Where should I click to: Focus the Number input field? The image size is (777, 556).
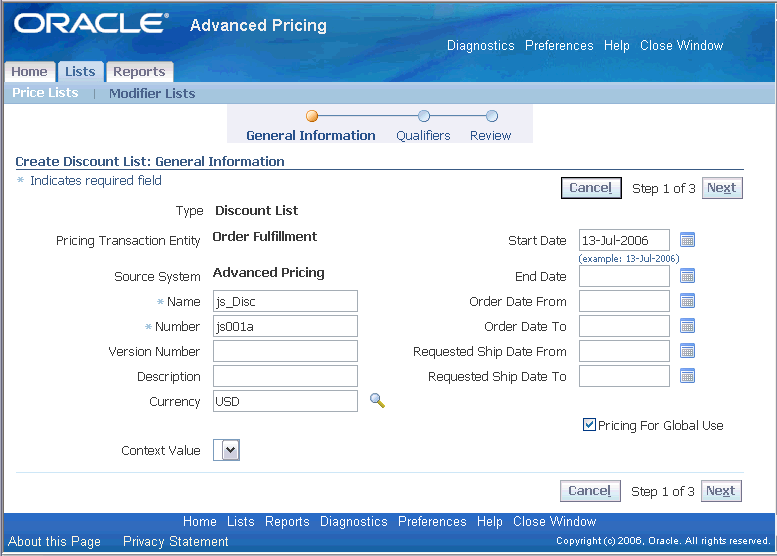pyautogui.click(x=285, y=326)
